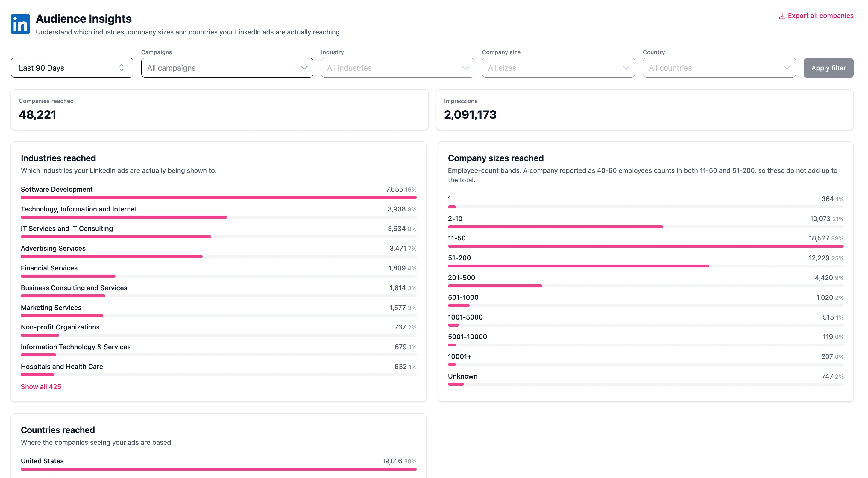Screen dimensions: 868x478
Task: Click Hospitals and Health Care label
Action: click(x=62, y=366)
